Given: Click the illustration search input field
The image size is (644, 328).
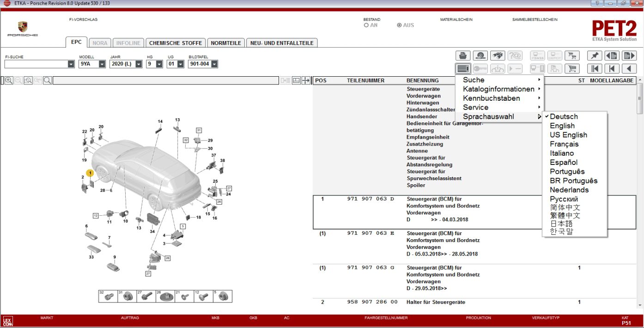Looking at the screenshot, I should 166,80.
